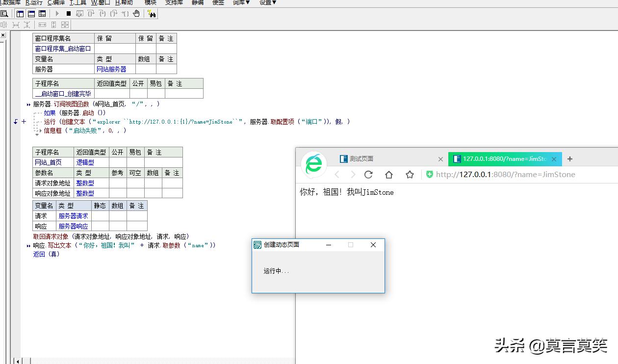The image size is (618, 364).
Task: Open a new browser tab with plus button
Action: click(569, 159)
